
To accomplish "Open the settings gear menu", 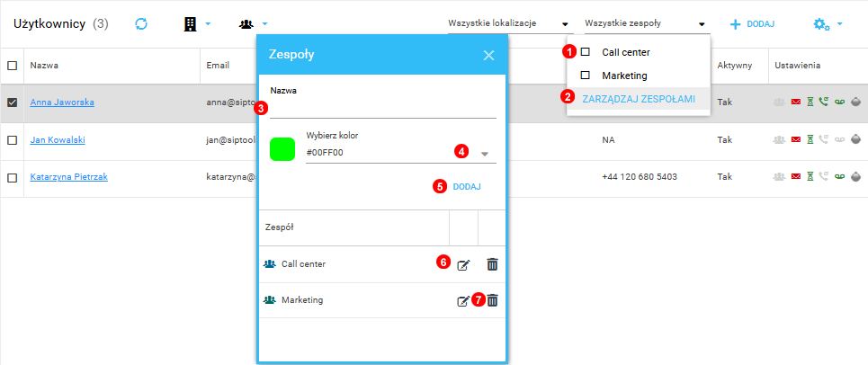I will [826, 24].
